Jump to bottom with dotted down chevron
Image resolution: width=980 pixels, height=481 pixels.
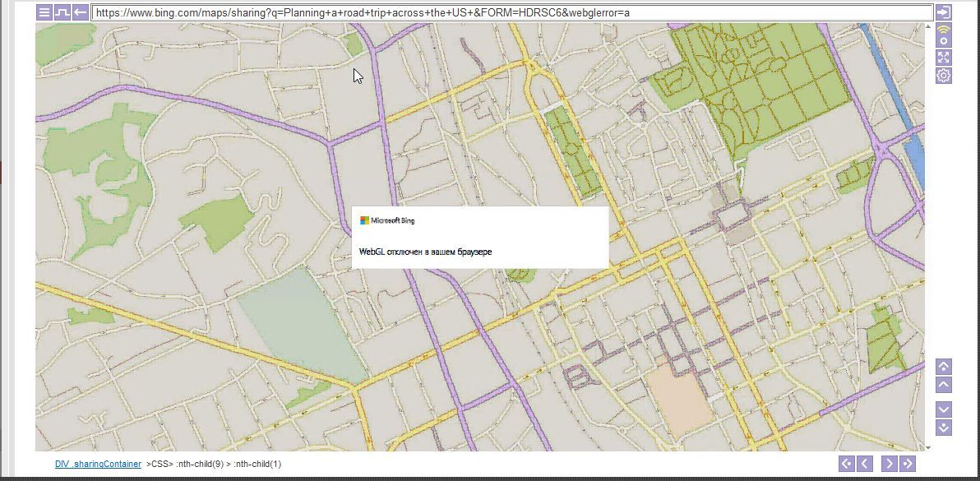pyautogui.click(x=944, y=428)
